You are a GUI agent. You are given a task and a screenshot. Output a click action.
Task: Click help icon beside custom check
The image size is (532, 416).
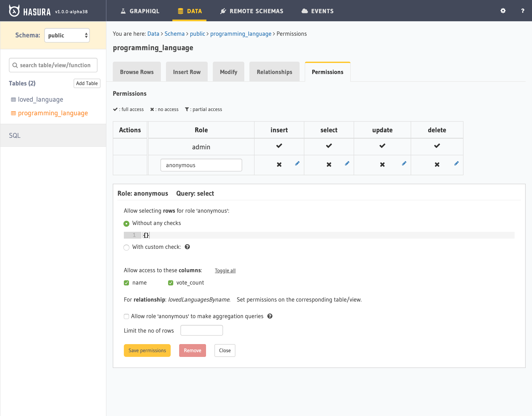187,247
